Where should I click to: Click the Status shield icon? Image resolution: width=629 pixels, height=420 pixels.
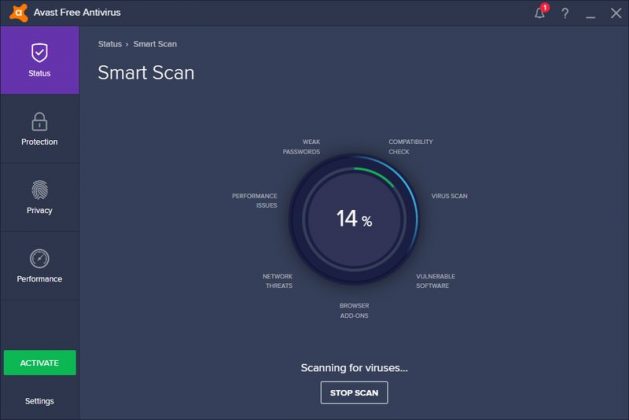[x=39, y=53]
